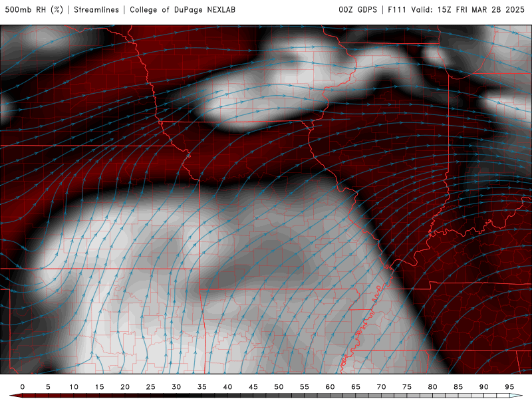Click the colorbar label '90'
Image resolution: width=532 pixels, height=399 pixels.
[x=483, y=387]
